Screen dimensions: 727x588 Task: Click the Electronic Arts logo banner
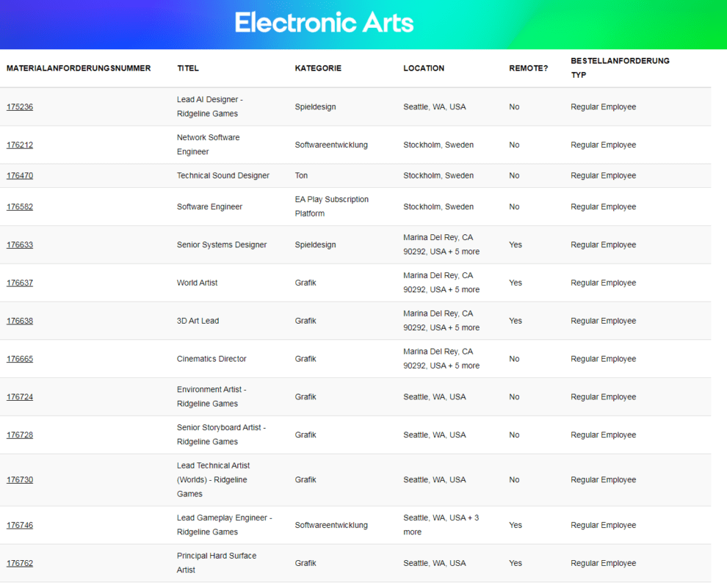pos(324,23)
